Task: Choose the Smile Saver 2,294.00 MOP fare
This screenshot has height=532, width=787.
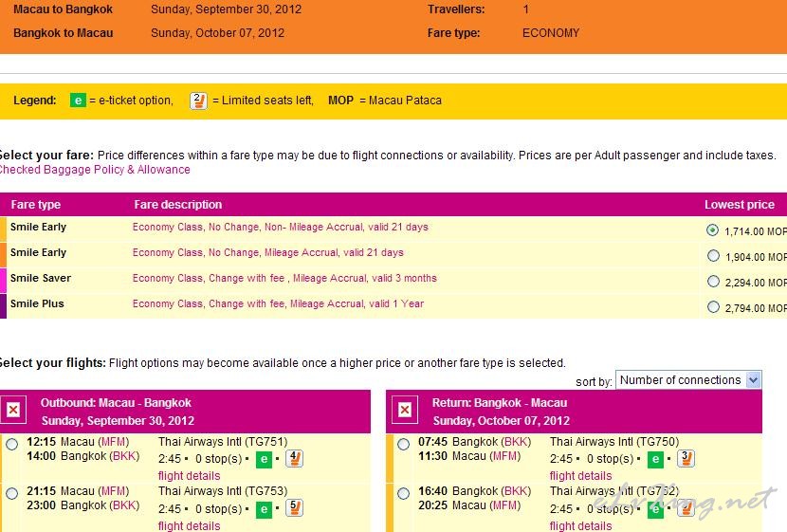Action: pyautogui.click(x=713, y=282)
